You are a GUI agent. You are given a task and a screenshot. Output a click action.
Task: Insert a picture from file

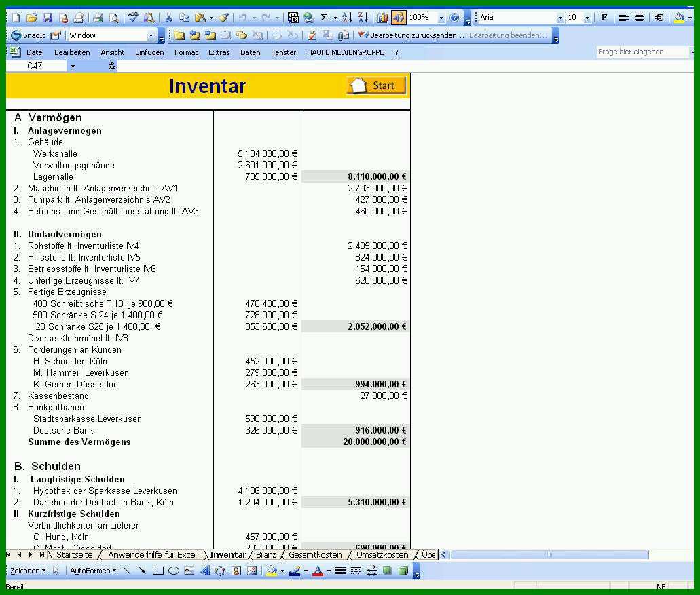click(x=252, y=571)
